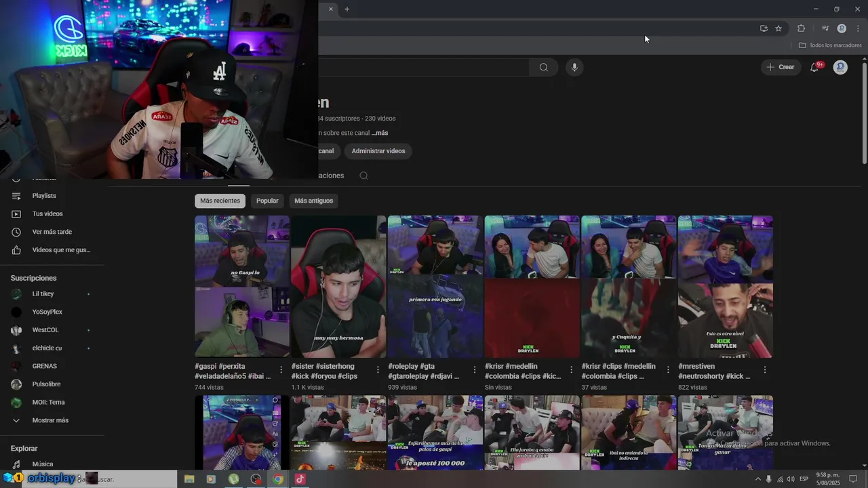
Task: Open options for #mrestiven #neutroshorty video
Action: pos(765,370)
